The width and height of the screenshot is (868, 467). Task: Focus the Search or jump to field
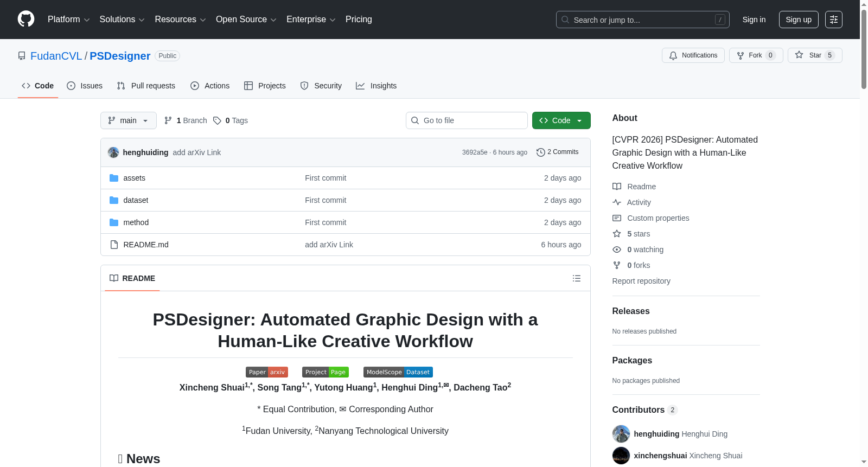(642, 20)
